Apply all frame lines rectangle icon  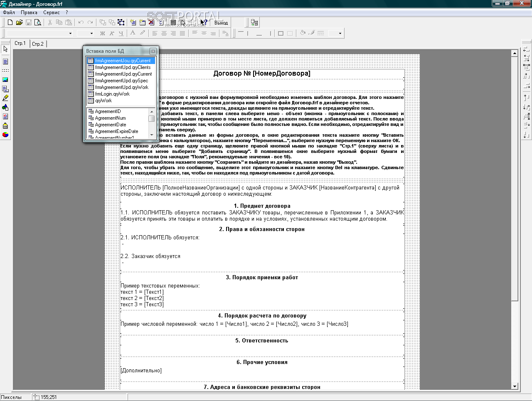tap(281, 33)
